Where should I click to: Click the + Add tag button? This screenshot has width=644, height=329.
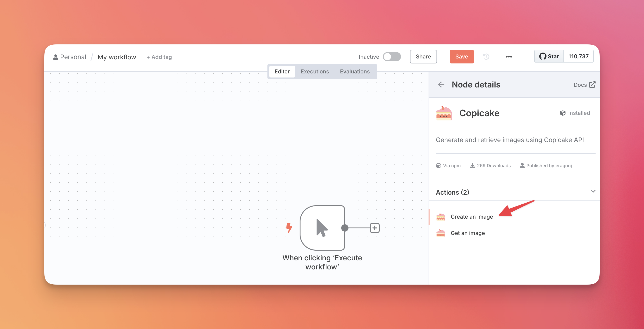pyautogui.click(x=159, y=57)
